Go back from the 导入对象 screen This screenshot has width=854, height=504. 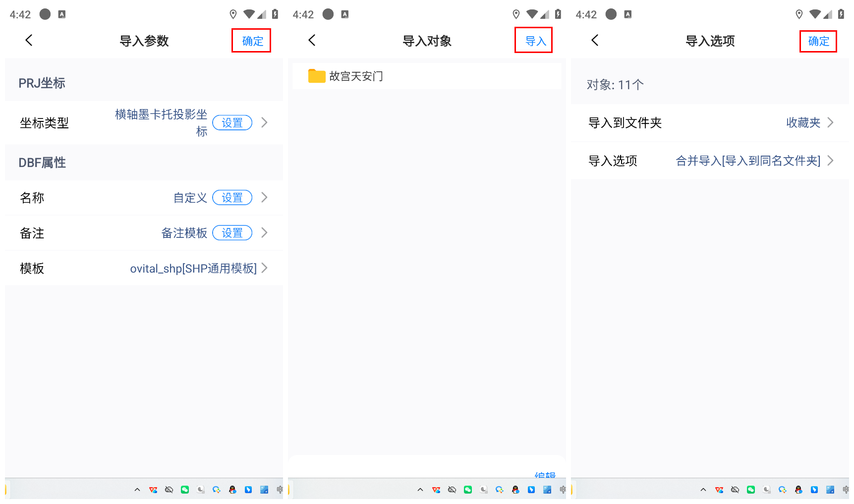coord(312,40)
